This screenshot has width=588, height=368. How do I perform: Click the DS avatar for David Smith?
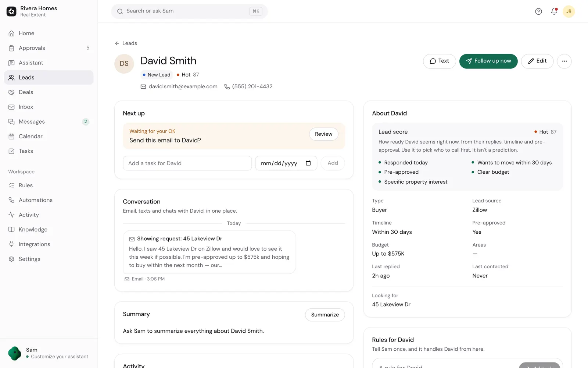pos(124,64)
